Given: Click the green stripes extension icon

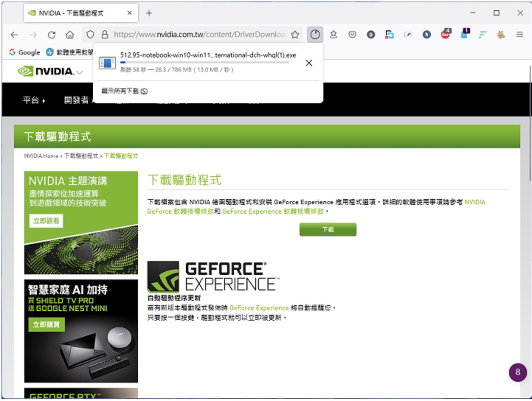Looking at the screenshot, I should tap(483, 35).
